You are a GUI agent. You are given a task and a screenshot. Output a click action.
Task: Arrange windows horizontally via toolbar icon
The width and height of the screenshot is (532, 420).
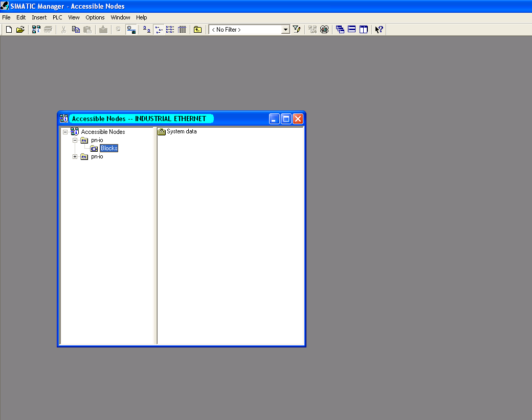(352, 30)
